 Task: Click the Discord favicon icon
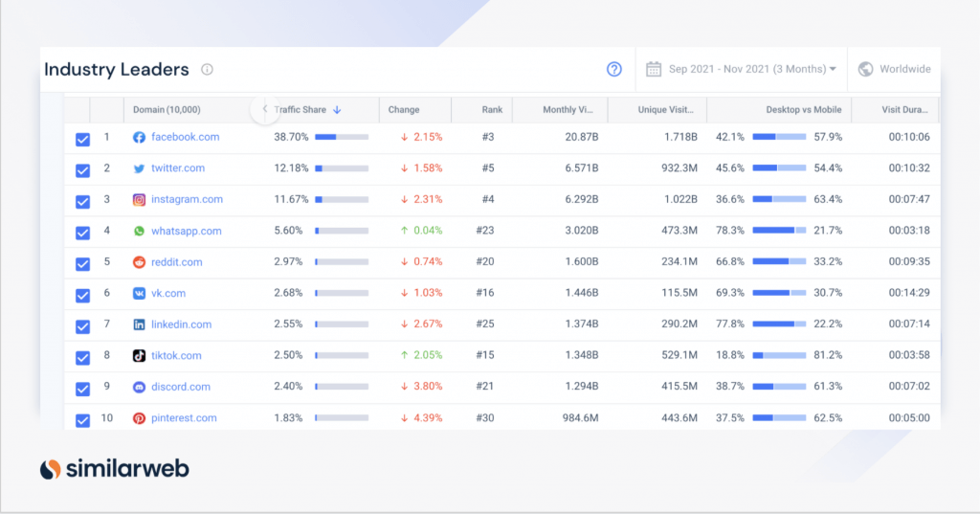pyautogui.click(x=139, y=387)
